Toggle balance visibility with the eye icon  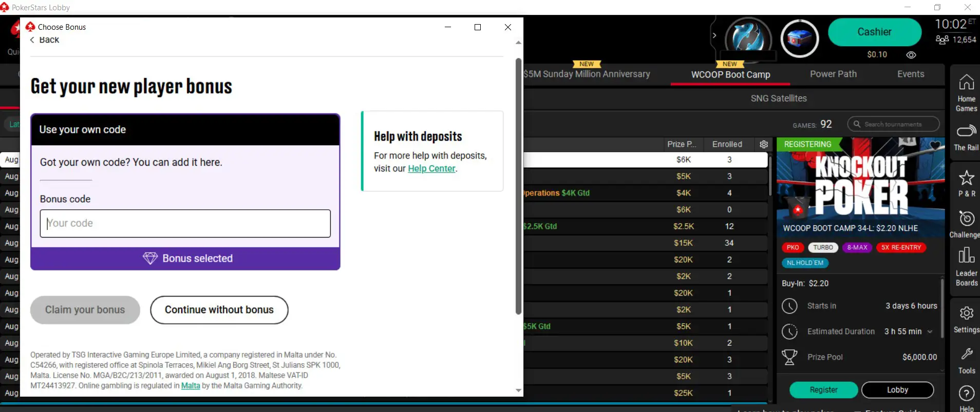click(911, 55)
